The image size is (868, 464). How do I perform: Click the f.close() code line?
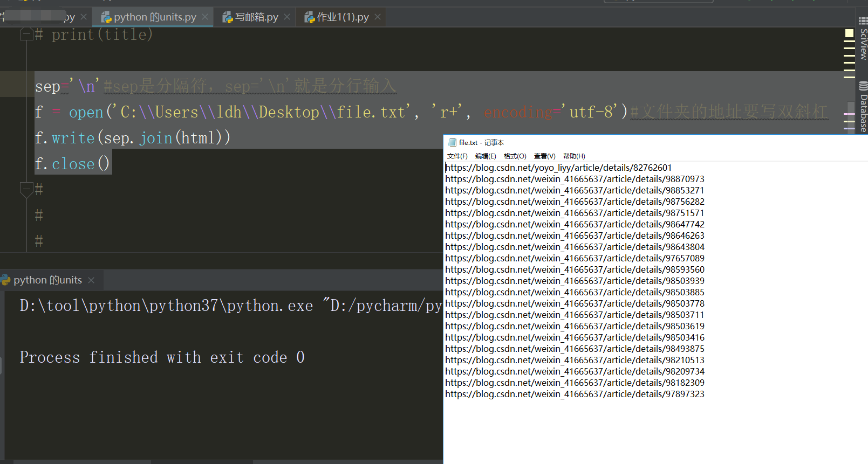(72, 164)
